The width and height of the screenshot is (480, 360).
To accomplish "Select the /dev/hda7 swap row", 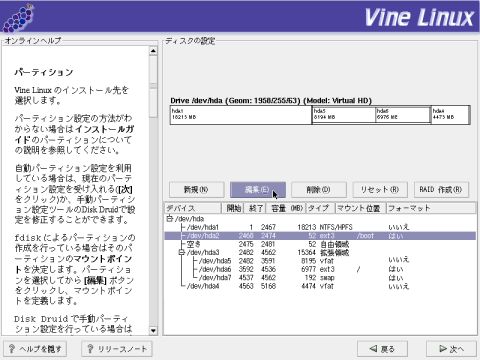I will pos(320,278).
